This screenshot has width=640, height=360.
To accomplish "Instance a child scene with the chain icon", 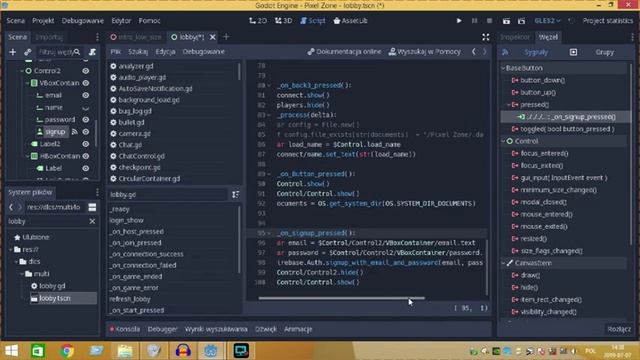I will [27, 52].
